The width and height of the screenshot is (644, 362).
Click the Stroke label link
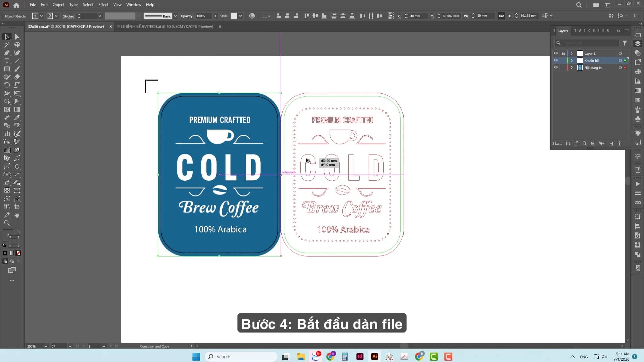68,16
